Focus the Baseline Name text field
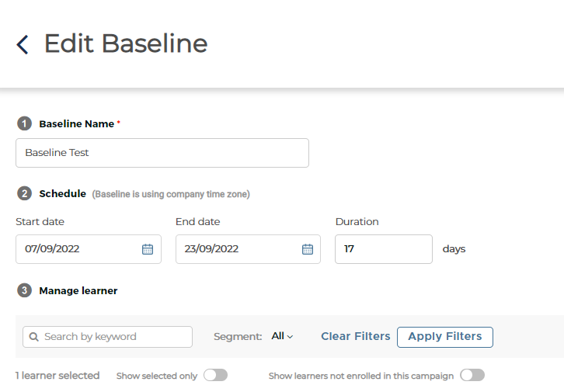 point(162,153)
